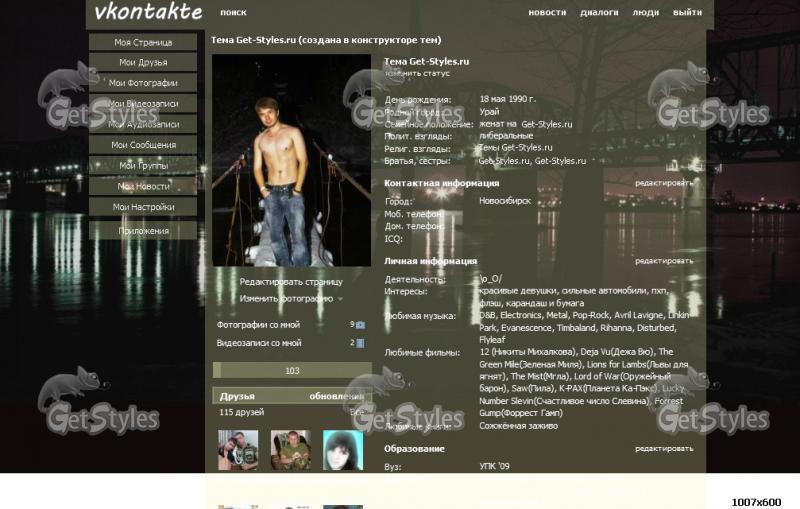The width and height of the screenshot is (800, 509).
Task: Open the video icon next to count 2
Action: [x=360, y=343]
